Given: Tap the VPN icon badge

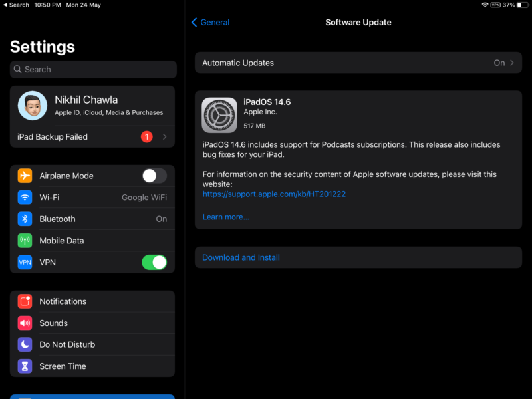Looking at the screenshot, I should (x=25, y=262).
